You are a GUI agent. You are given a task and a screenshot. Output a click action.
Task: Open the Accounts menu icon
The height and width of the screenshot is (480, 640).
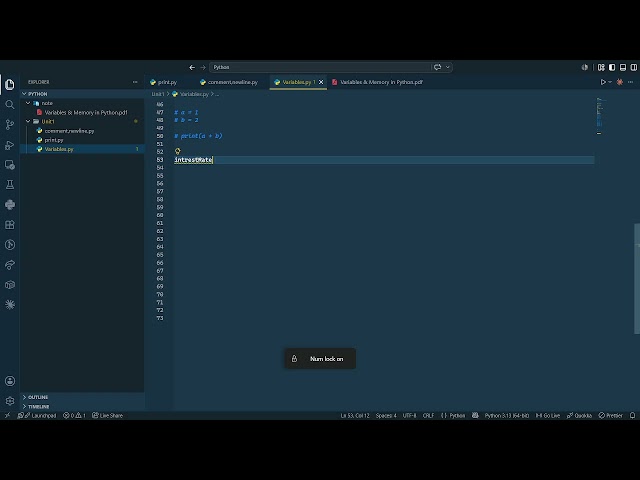point(10,381)
